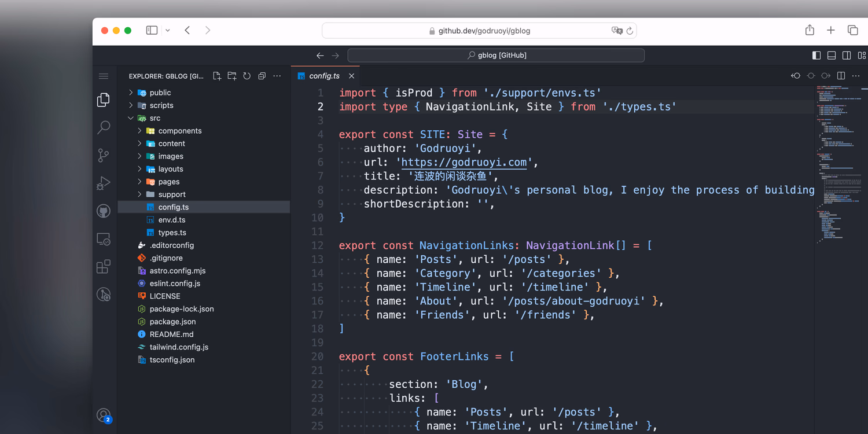Image resolution: width=868 pixels, height=434 pixels.
Task: Open Safari translate page option
Action: [x=617, y=31]
